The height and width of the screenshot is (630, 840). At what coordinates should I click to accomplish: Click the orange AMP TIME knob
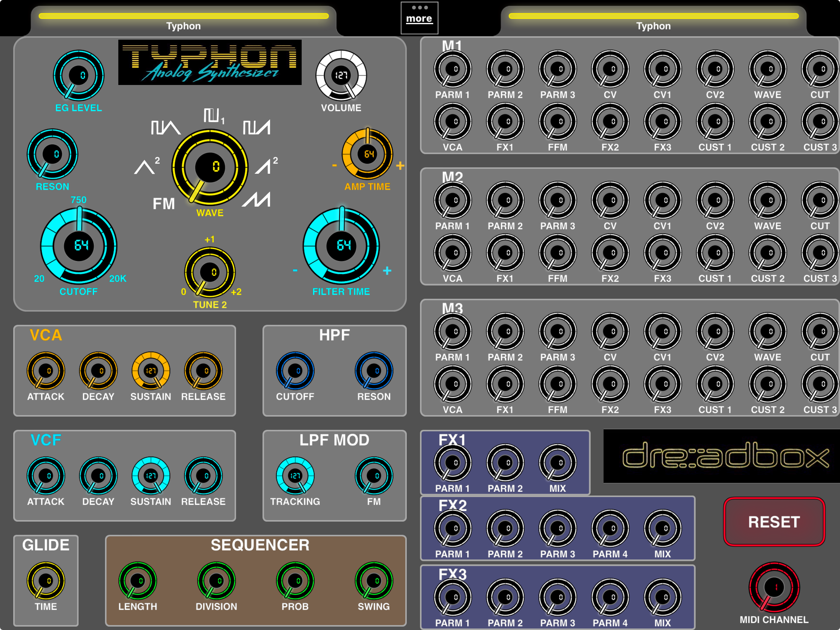(x=367, y=154)
